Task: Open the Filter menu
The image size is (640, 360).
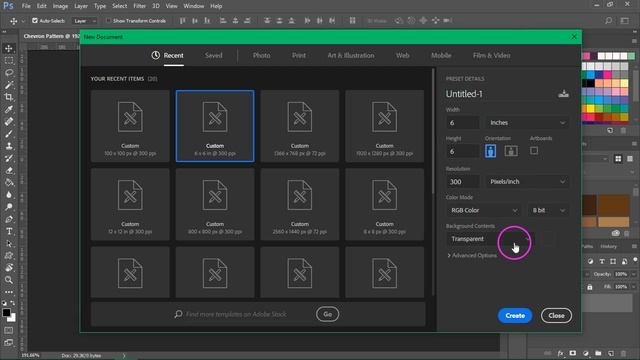Action: click(x=139, y=6)
